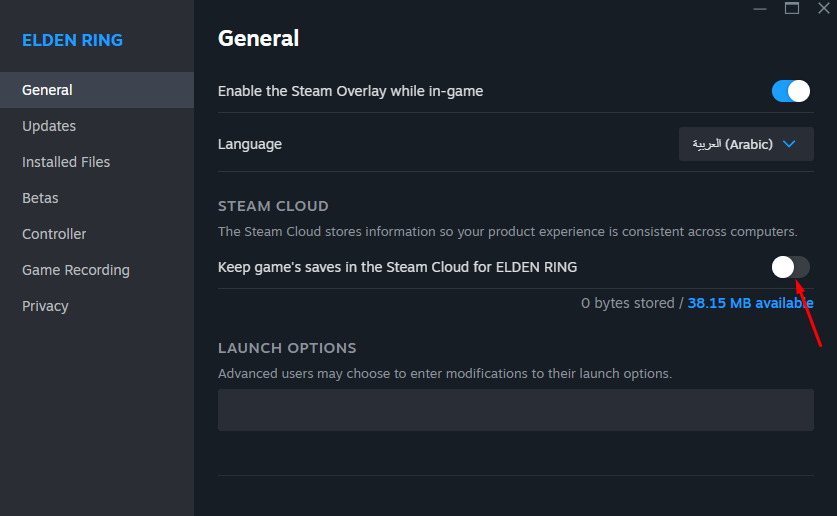Open Controller settings in sidebar

point(54,234)
